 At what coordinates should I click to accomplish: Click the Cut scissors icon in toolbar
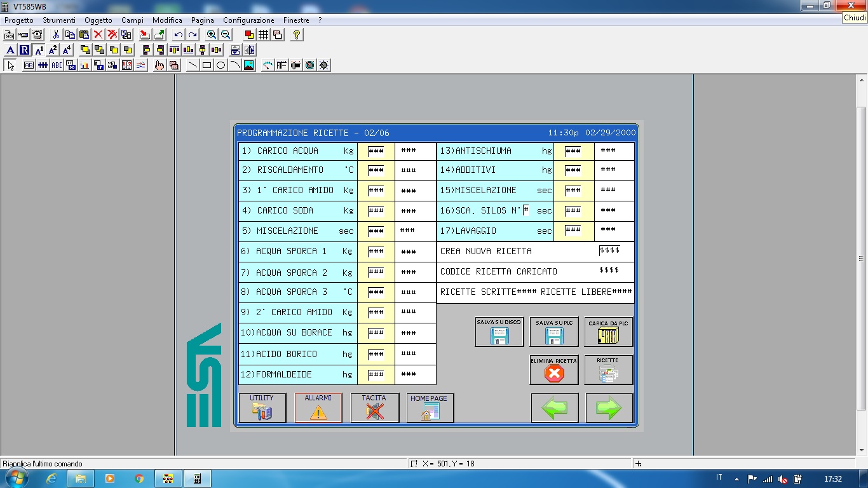coord(56,35)
